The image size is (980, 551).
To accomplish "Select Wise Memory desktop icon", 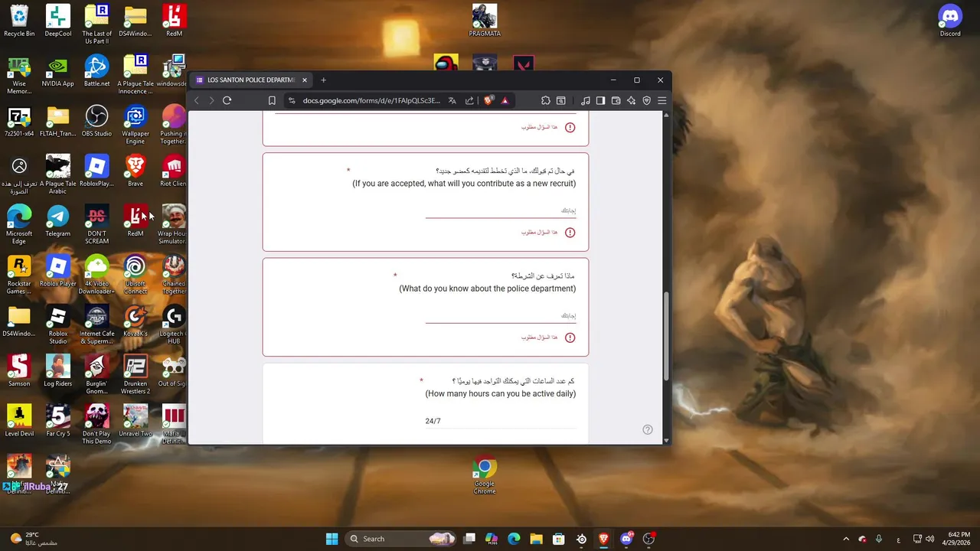I will pos(19,74).
